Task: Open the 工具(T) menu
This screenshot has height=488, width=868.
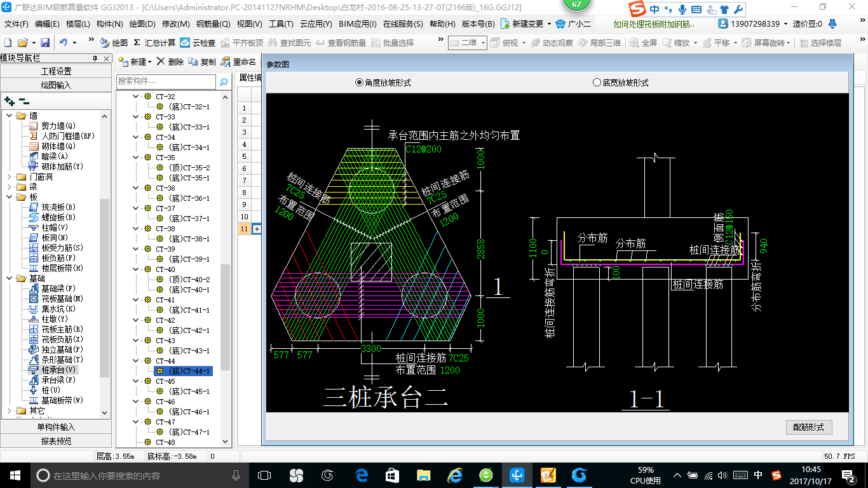Action: pos(281,24)
